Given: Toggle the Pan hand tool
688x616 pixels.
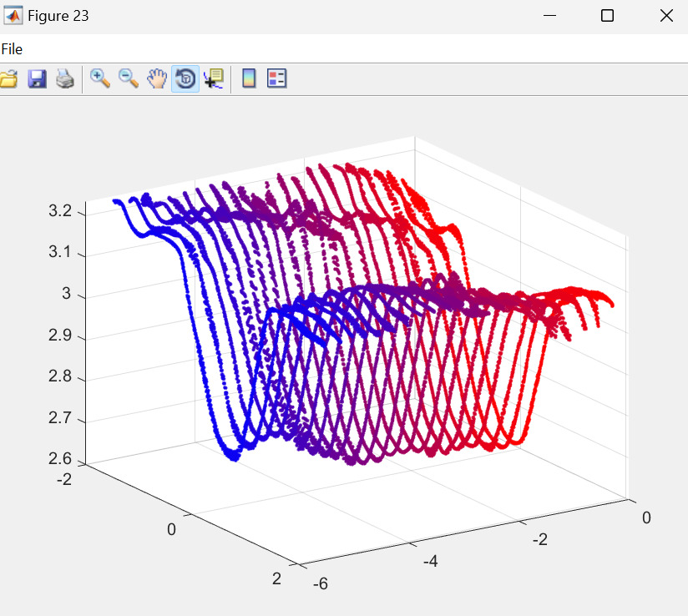Looking at the screenshot, I should point(157,79).
